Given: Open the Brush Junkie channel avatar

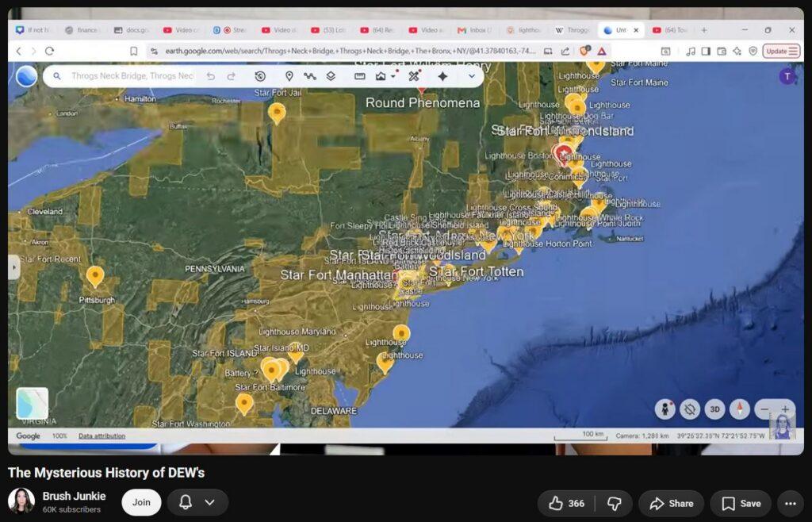Looking at the screenshot, I should click(x=21, y=501).
